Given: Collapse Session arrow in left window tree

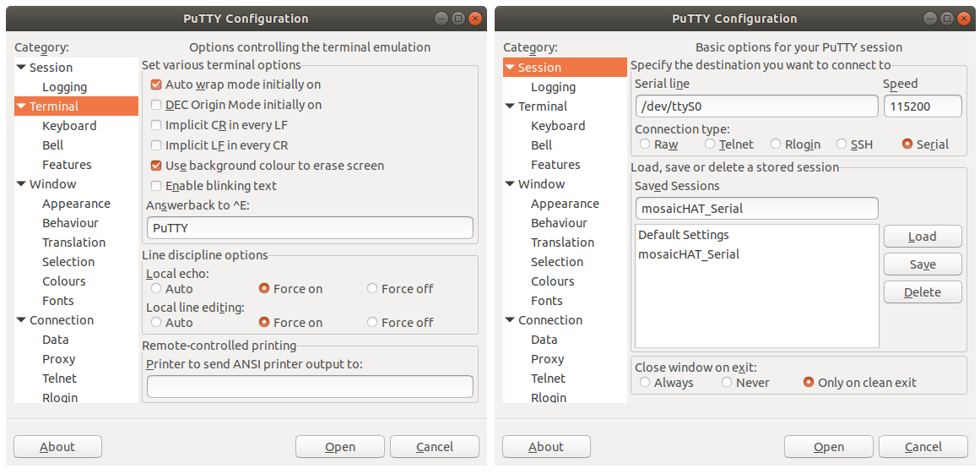Looking at the screenshot, I should coord(22,68).
